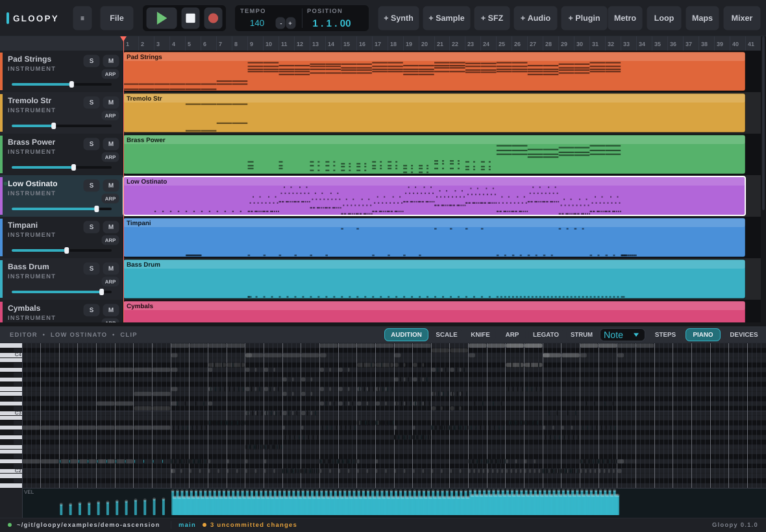Click bar 17 on the timeline ruler
Viewport: 766px width, 532px height.
point(378,44)
